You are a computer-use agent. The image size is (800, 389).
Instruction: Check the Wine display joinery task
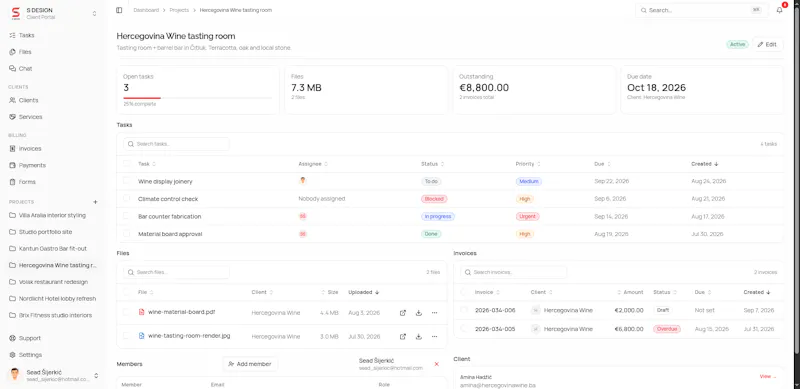point(127,181)
